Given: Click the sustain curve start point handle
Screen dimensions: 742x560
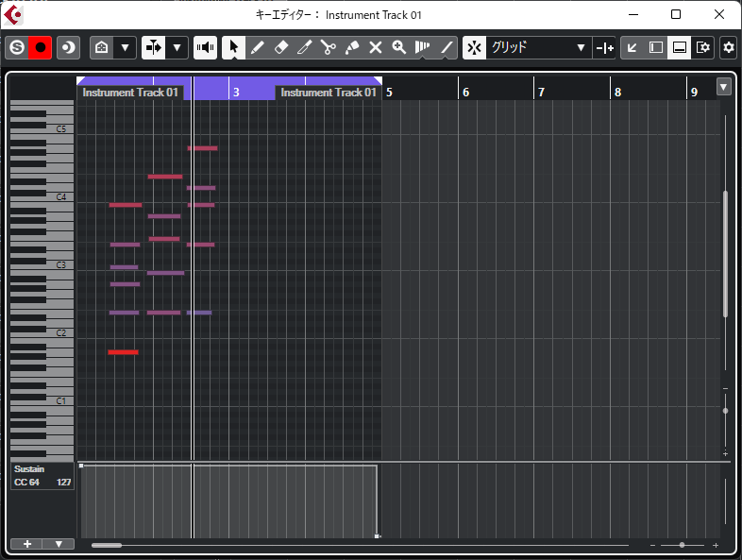Looking at the screenshot, I should (x=81, y=466).
